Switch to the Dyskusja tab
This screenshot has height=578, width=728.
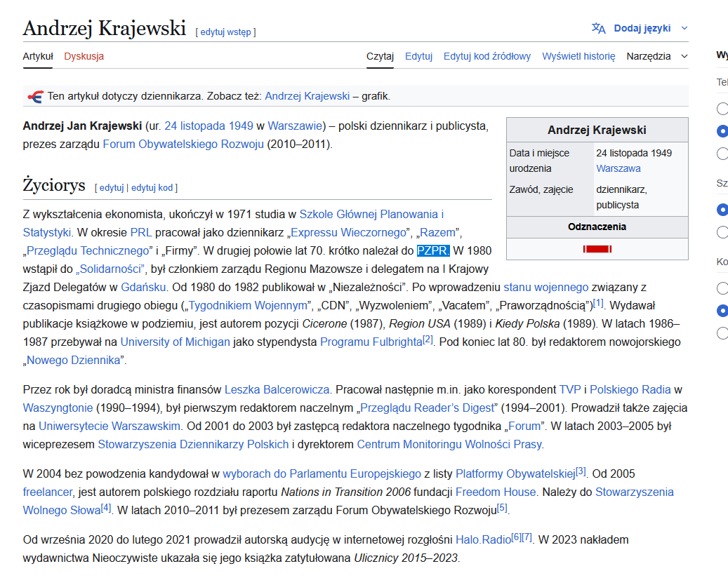click(84, 56)
